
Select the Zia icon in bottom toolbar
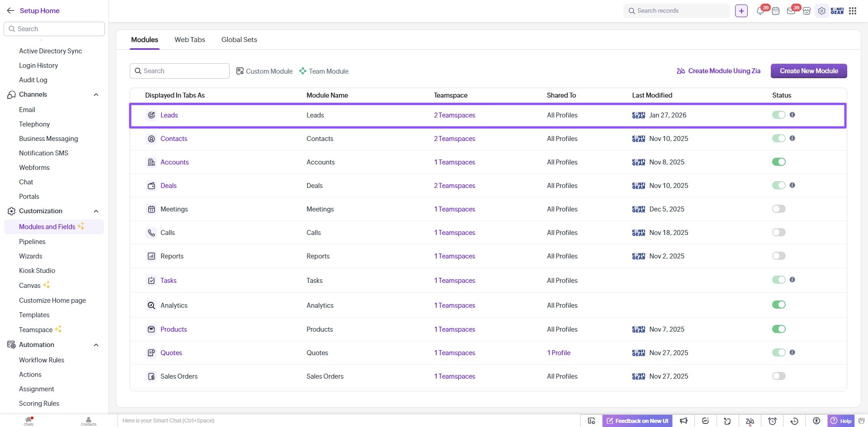[750, 420]
